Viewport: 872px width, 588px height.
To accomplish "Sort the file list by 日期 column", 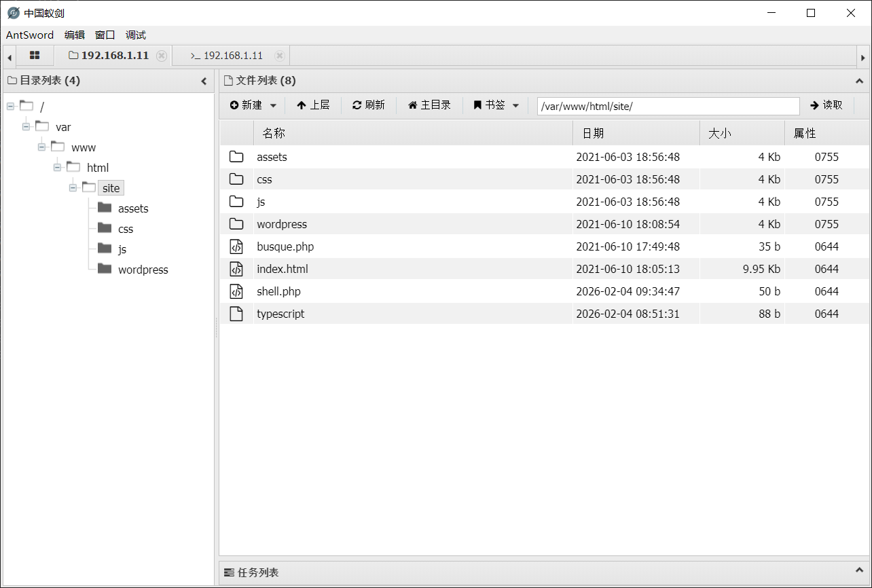I will 635,134.
